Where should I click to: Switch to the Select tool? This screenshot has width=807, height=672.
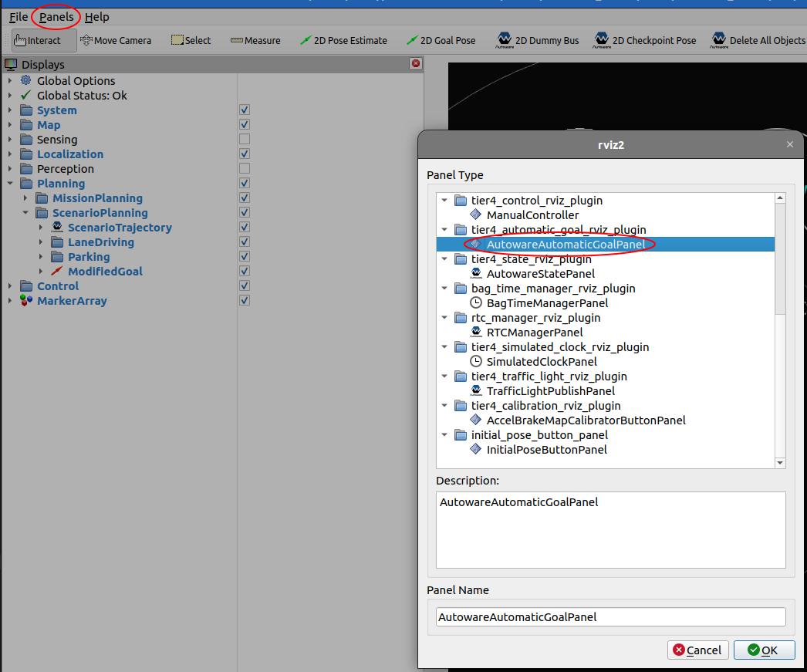tap(191, 39)
